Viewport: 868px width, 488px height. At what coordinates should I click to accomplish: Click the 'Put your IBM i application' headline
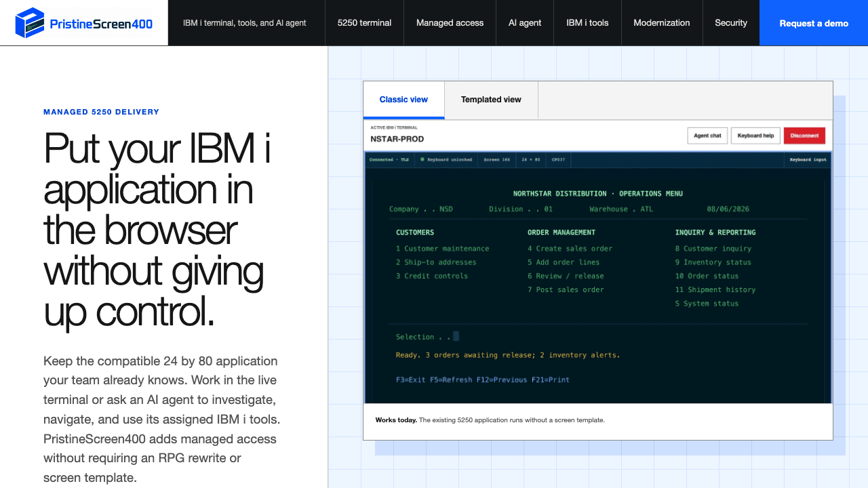tap(159, 230)
